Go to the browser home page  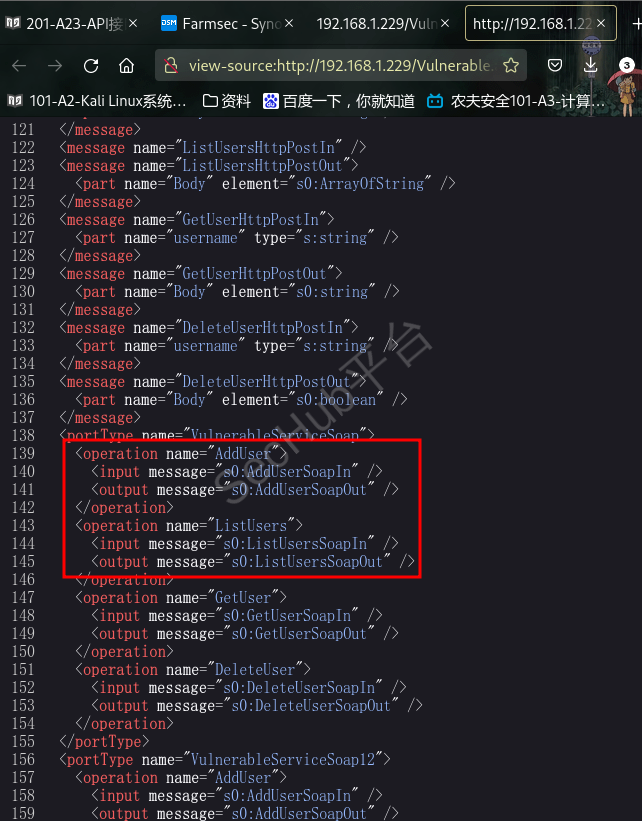126,65
